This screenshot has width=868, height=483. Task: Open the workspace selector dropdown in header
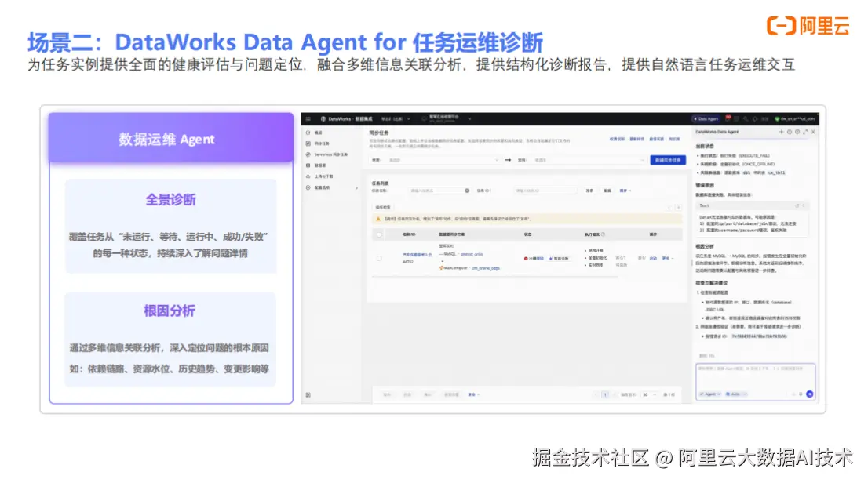click(x=447, y=119)
